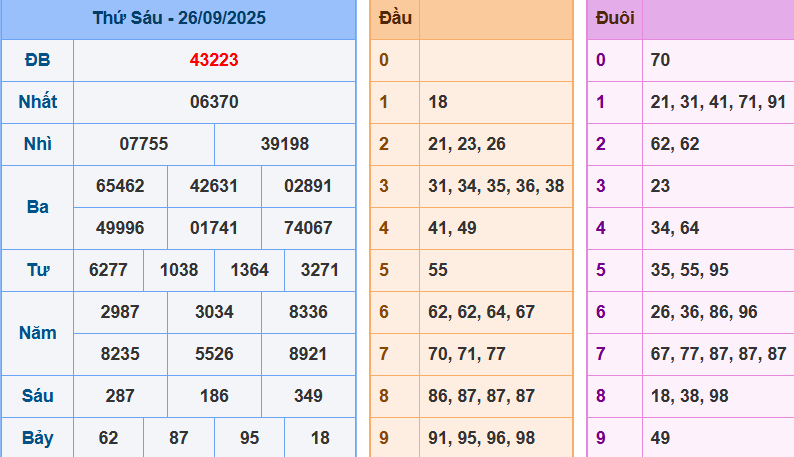Select first prize number 06370
Viewport: 794px width, 457px height.
coord(214,102)
